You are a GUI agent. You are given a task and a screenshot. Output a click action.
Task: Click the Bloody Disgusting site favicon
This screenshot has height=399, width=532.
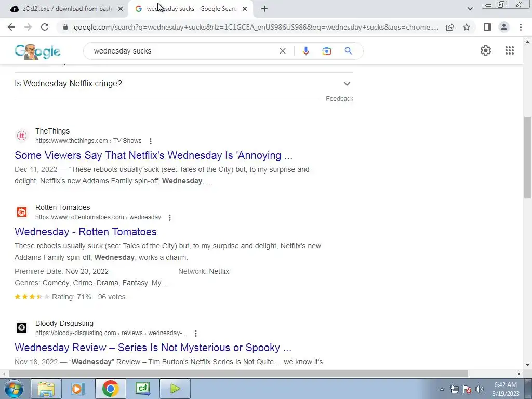click(x=22, y=328)
